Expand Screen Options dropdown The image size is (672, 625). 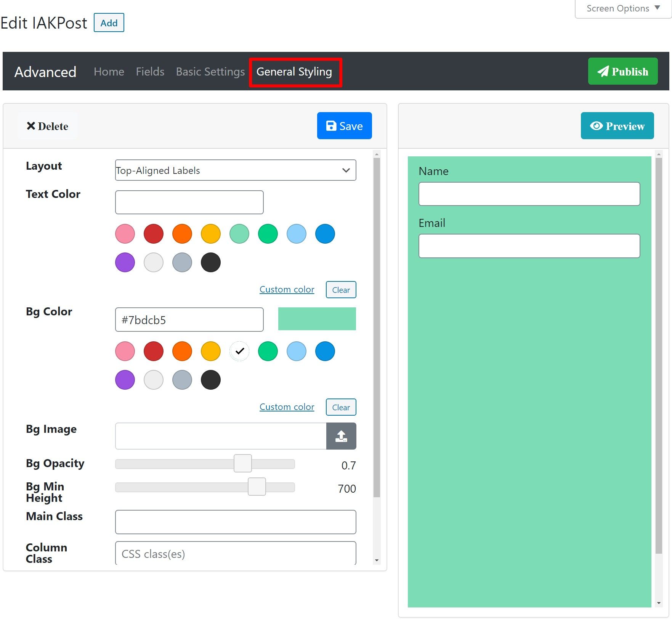(x=623, y=8)
